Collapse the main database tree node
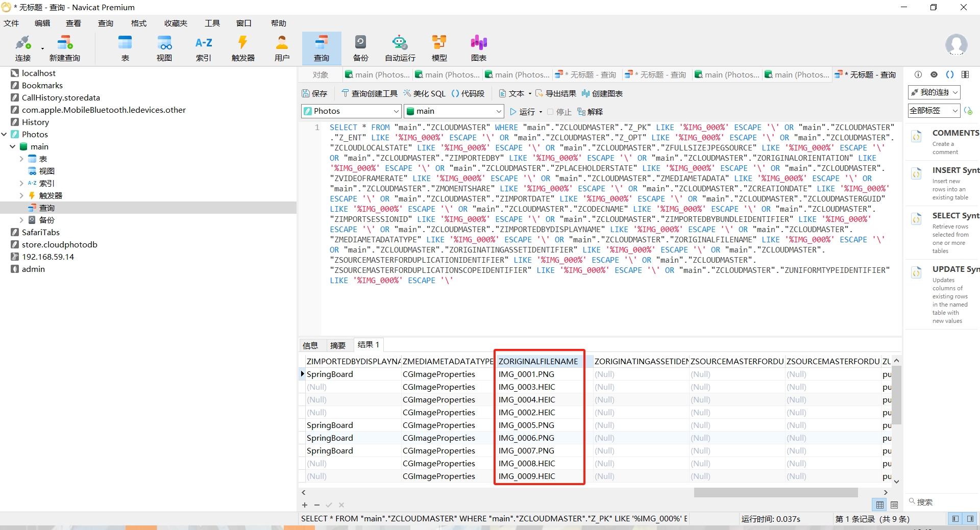Image resolution: width=980 pixels, height=530 pixels. [x=13, y=146]
